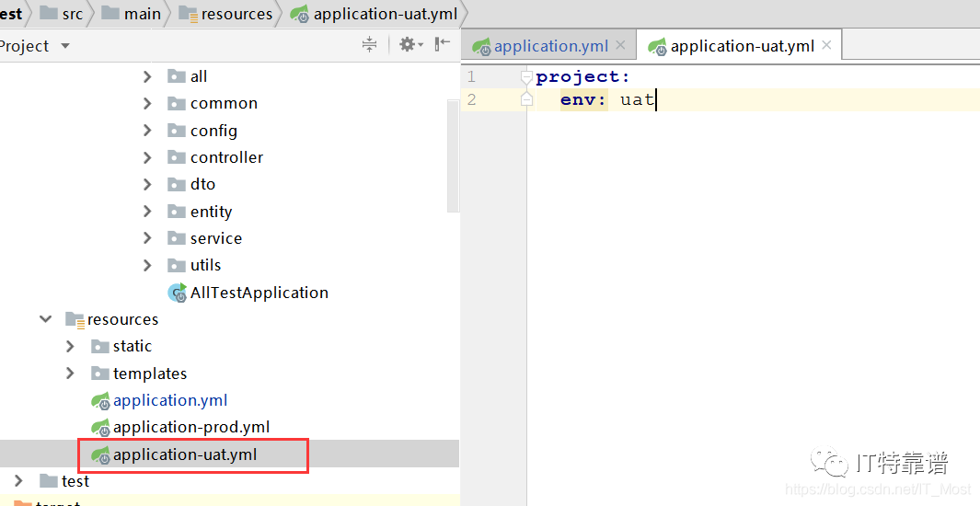
Task: Click line number 2 in the gutter
Action: pos(471,99)
